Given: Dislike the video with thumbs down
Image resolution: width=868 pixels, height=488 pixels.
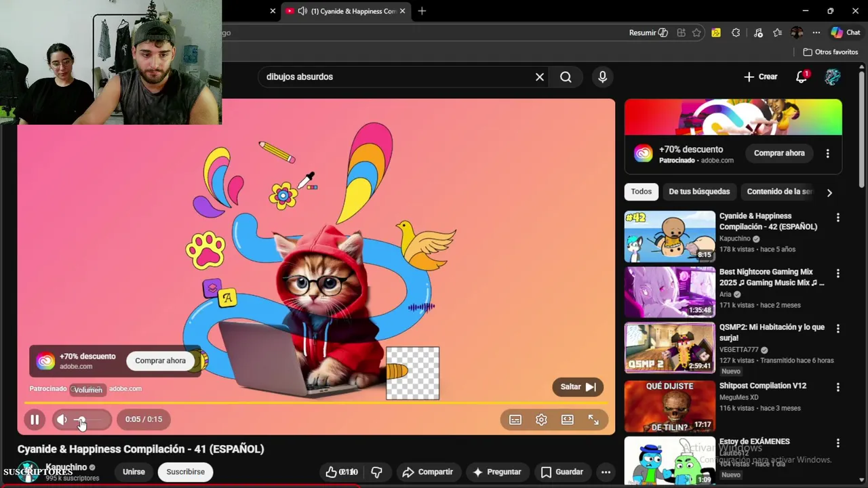Looking at the screenshot, I should (x=377, y=472).
